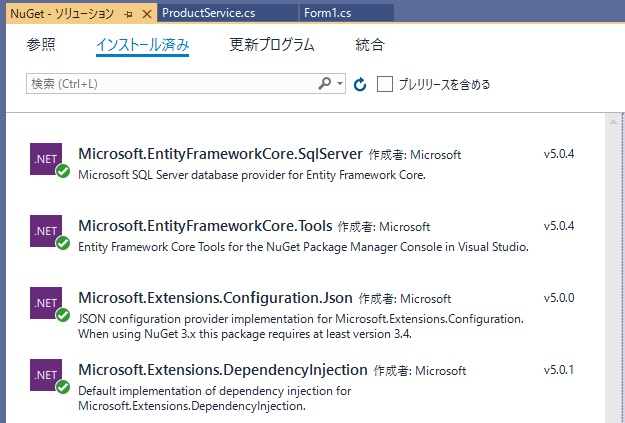Click installed checkmark badge on Configuration.Json

[63, 315]
